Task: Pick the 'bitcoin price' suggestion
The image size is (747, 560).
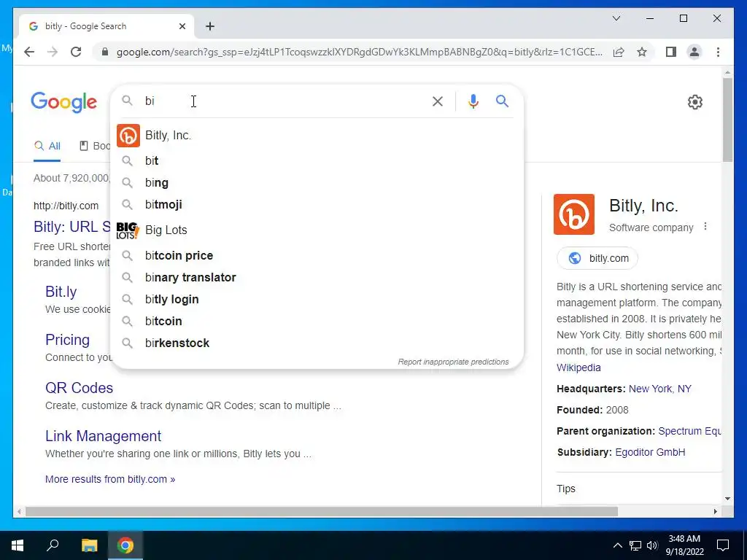Action: click(317, 256)
